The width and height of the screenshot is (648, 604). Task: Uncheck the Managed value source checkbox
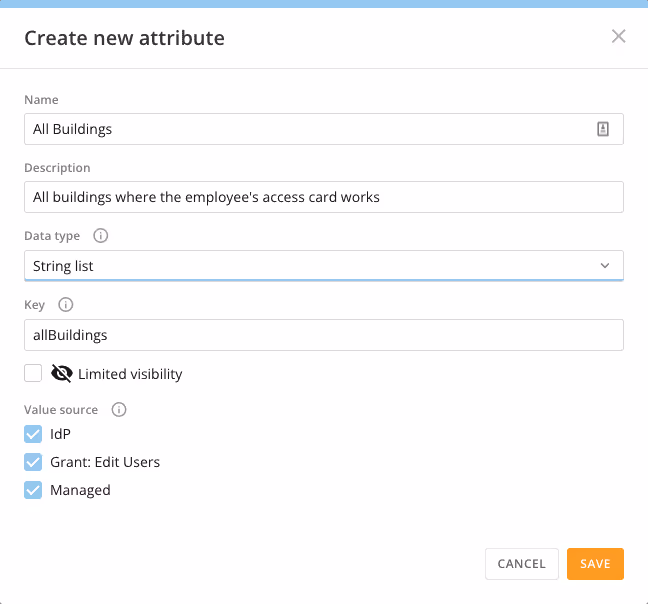(33, 490)
